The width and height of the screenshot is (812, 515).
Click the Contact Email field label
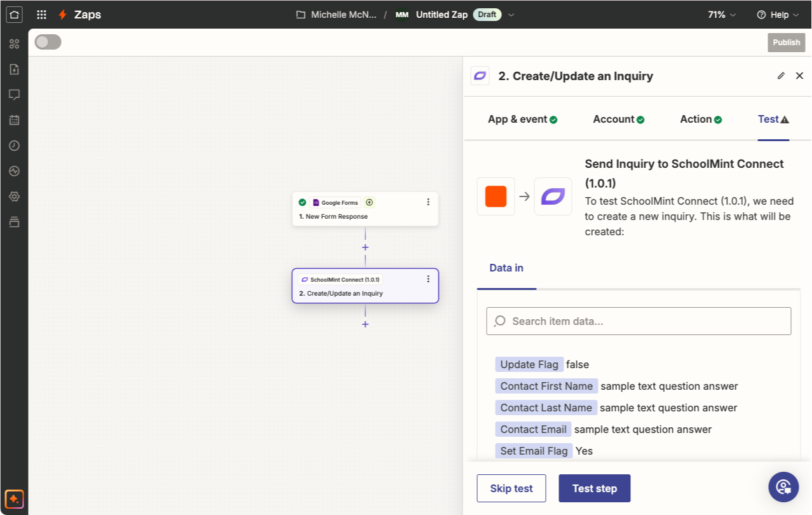click(x=533, y=429)
